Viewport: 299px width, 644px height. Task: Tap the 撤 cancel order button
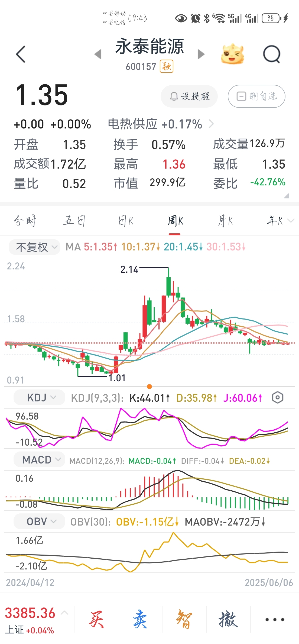pyautogui.click(x=228, y=619)
